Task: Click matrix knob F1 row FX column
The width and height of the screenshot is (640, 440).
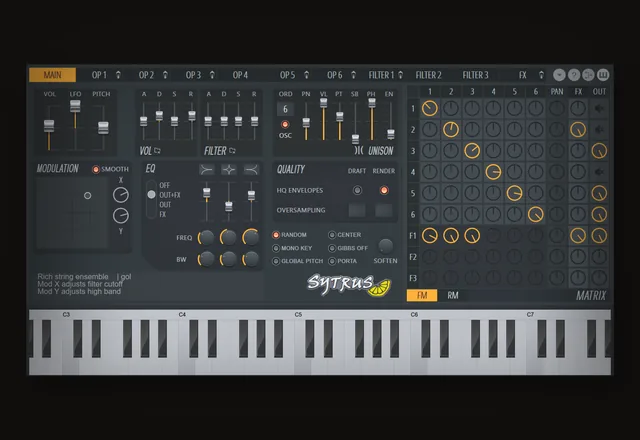Action: 578,236
